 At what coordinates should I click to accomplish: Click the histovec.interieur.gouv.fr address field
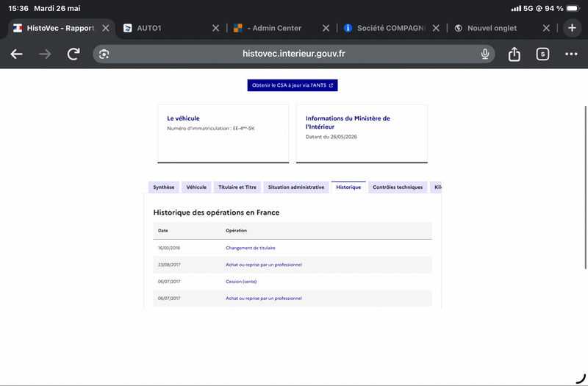[x=293, y=54]
